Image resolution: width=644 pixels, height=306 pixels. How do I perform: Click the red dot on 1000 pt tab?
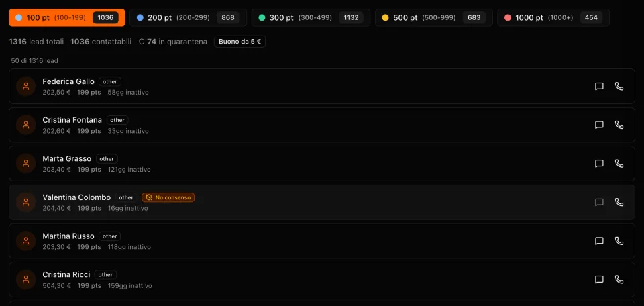pos(508,17)
